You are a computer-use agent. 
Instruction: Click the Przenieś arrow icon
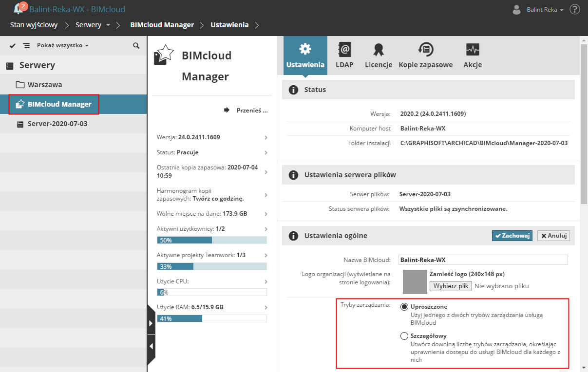(x=227, y=110)
